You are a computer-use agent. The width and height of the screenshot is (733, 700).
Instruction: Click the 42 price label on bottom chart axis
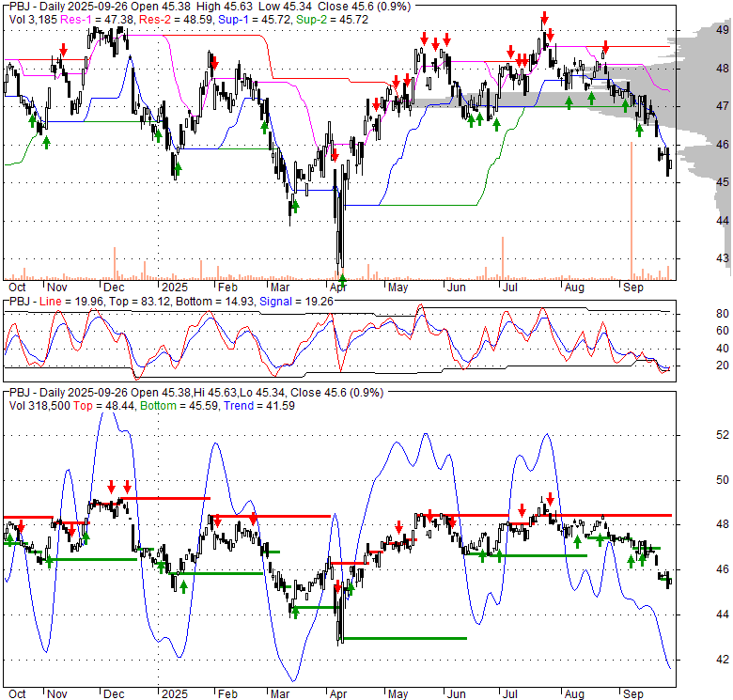coord(723,660)
